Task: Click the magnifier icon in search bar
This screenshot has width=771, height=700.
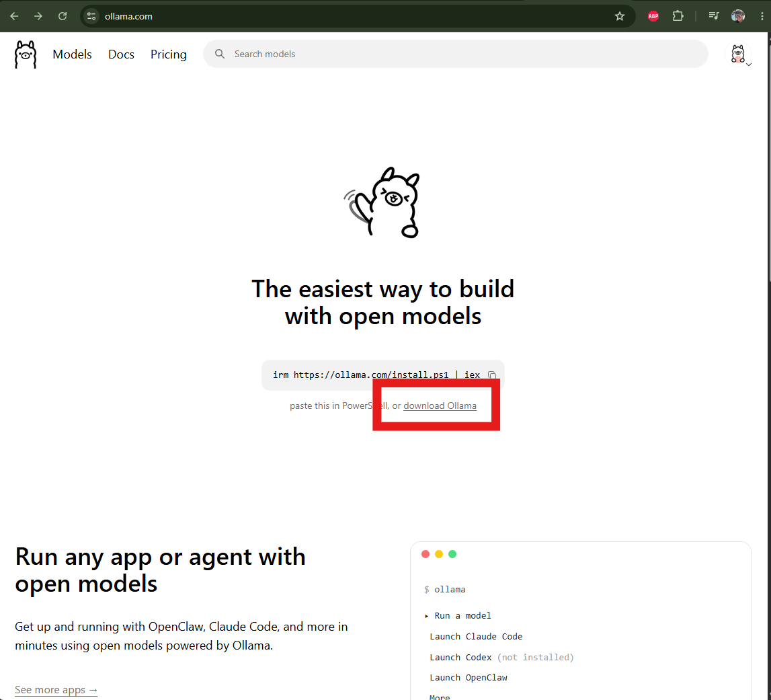Action: point(220,54)
